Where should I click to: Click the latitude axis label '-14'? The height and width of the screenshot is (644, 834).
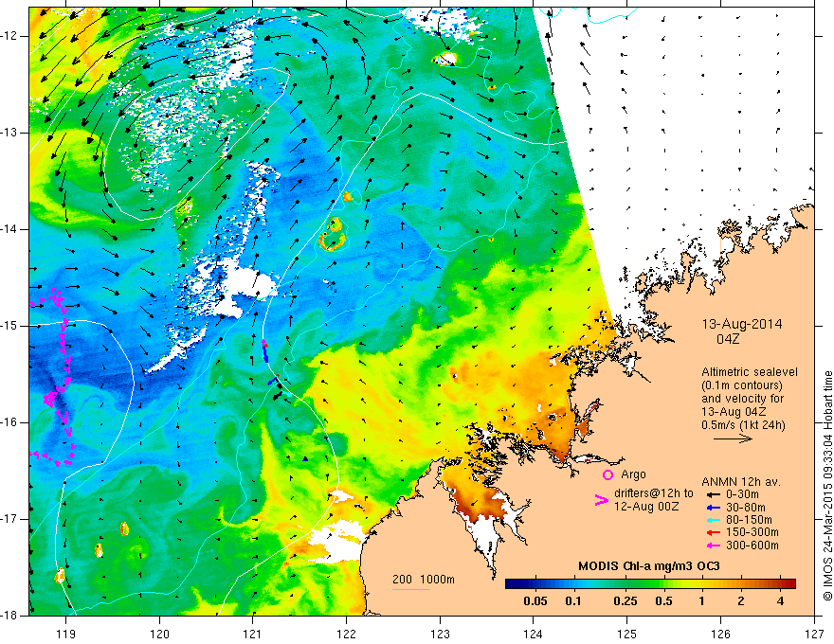[10, 229]
